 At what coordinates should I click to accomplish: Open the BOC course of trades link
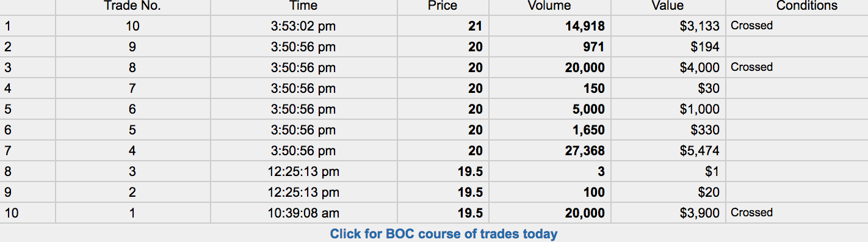coord(444,233)
